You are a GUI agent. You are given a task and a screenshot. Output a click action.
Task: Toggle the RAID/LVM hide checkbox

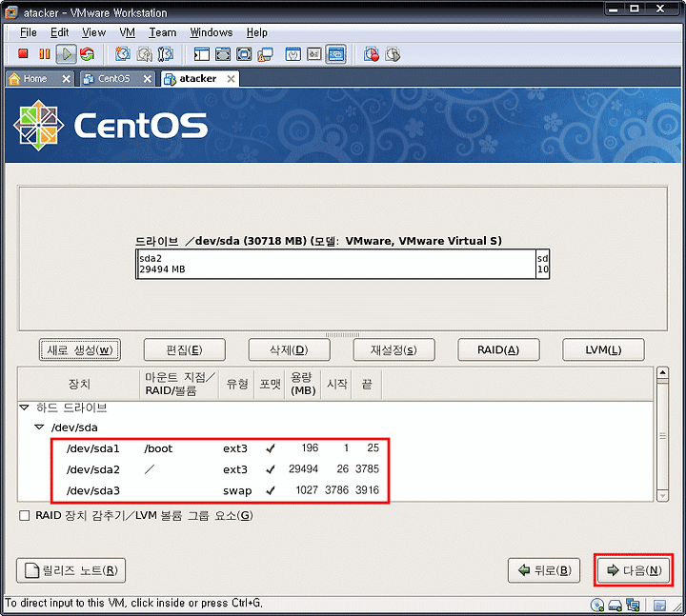(x=25, y=515)
